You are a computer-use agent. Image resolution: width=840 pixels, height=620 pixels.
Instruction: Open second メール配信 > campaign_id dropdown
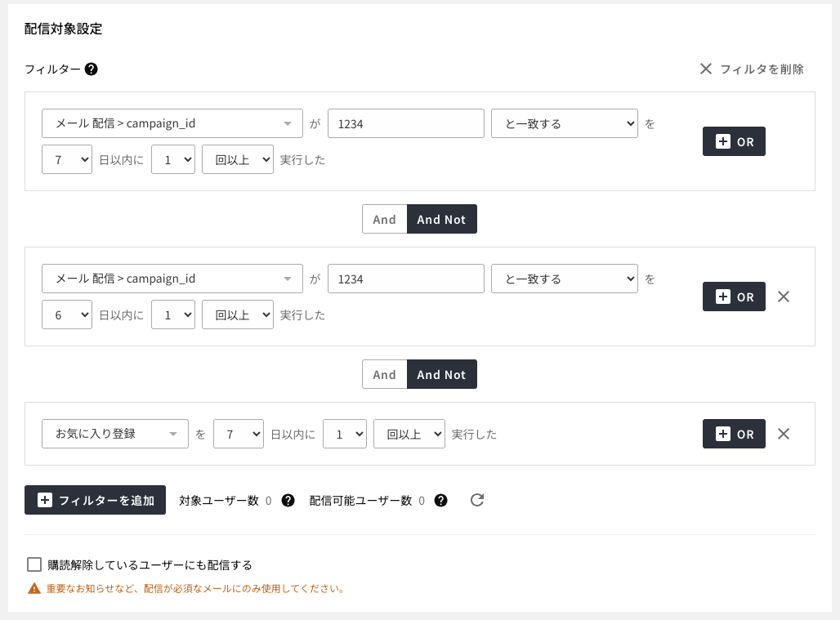tap(172, 279)
